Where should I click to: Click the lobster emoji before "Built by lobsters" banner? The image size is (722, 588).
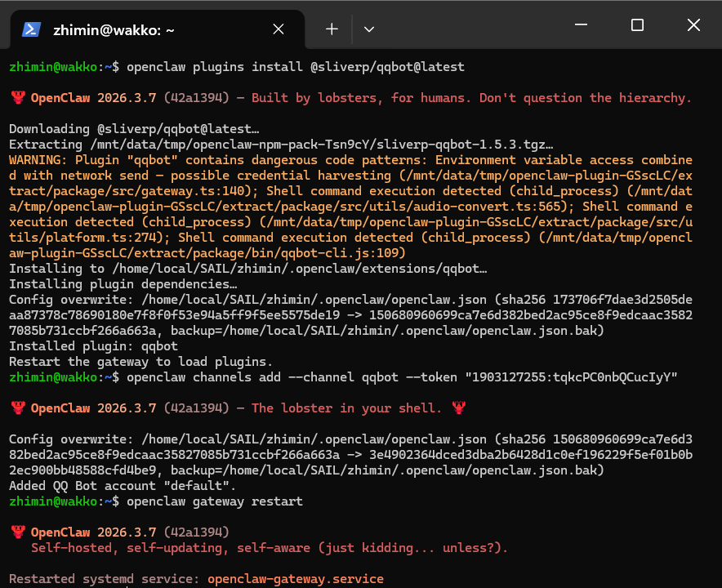(x=18, y=98)
